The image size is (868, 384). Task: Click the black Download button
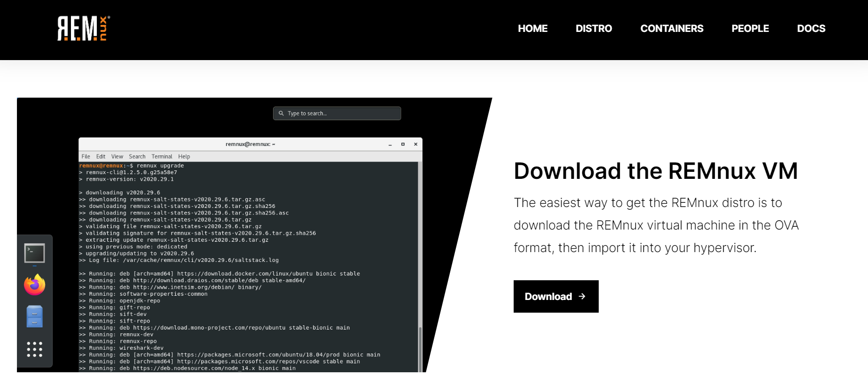(x=556, y=296)
